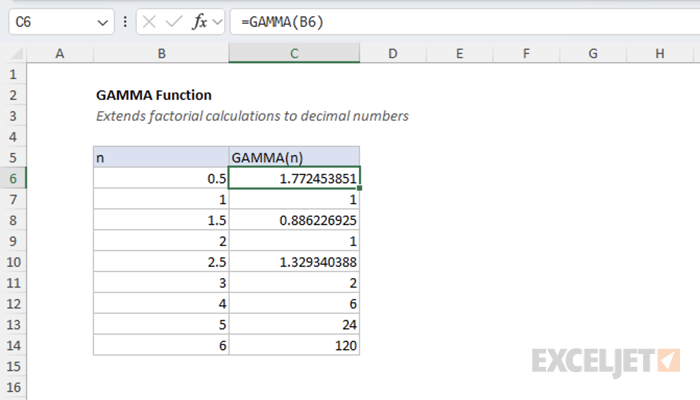
Task: Click the formula bar containing =GAMMA(B6)
Action: (465, 22)
